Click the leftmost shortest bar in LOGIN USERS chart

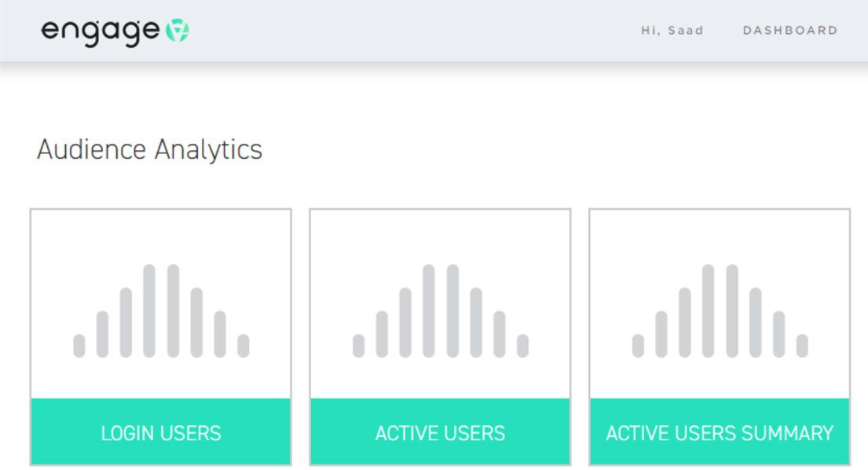coord(79,346)
